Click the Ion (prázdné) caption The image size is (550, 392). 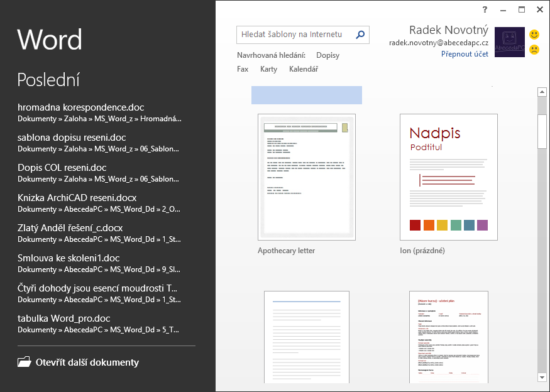click(422, 251)
